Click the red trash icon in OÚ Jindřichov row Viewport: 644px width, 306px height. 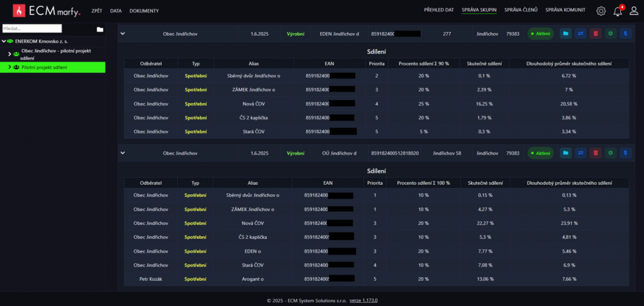(596, 153)
